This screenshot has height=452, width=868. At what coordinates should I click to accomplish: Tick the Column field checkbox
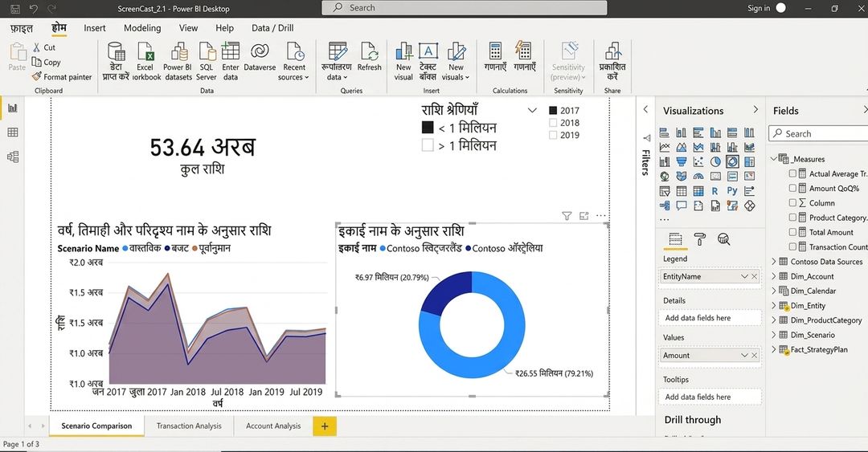[x=792, y=203]
